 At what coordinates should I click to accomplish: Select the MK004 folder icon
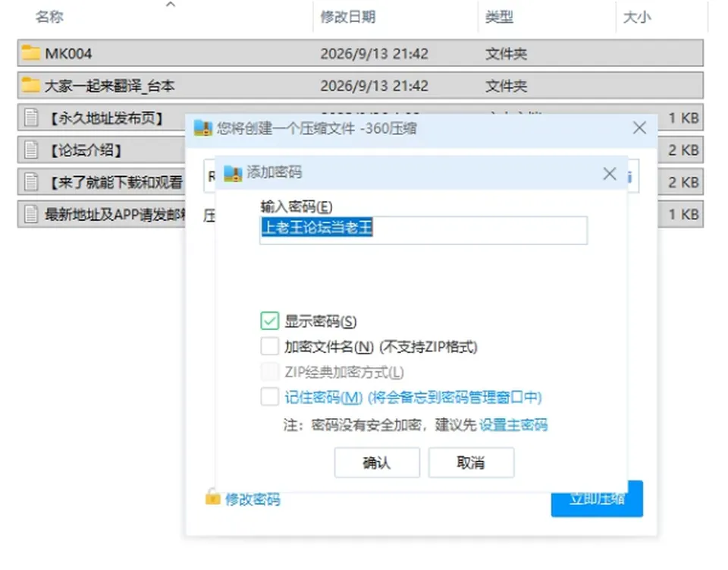30,53
